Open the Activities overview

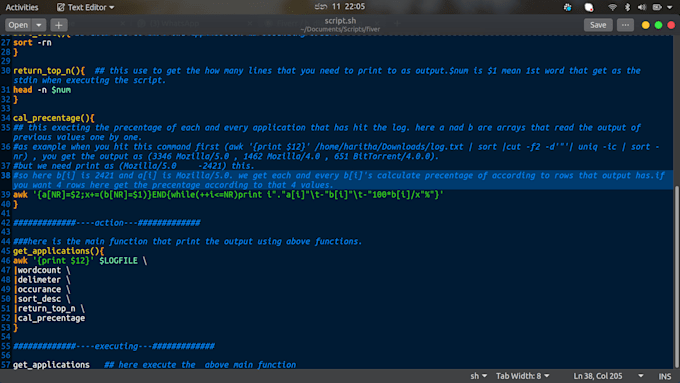tap(22, 7)
